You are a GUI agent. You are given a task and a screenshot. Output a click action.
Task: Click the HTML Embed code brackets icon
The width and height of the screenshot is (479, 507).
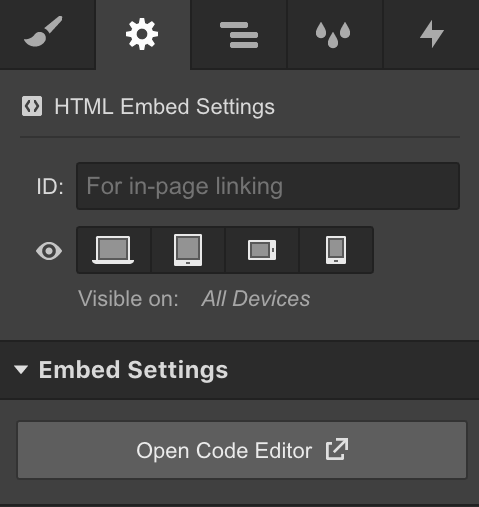[32, 106]
